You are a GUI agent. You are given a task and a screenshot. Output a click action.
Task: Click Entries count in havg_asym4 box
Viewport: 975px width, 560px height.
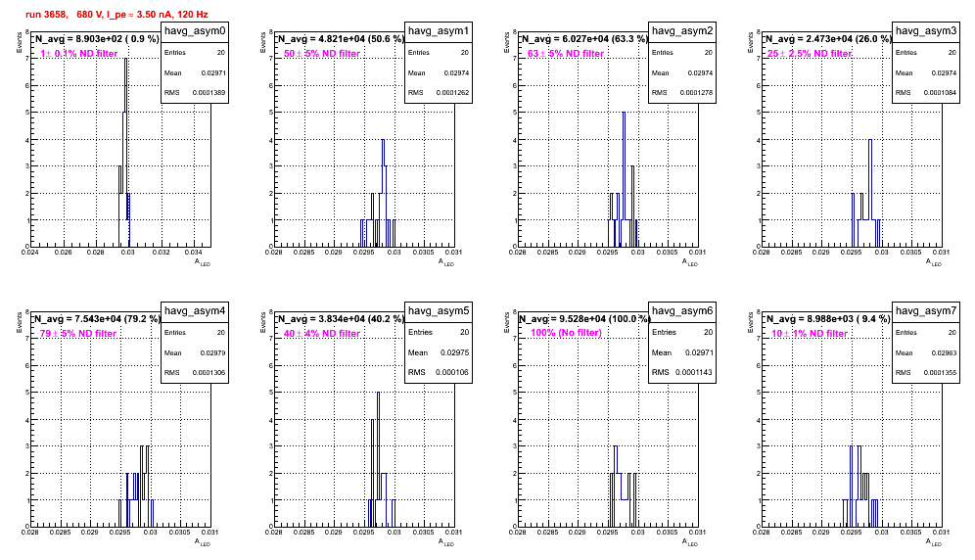pyautogui.click(x=221, y=333)
